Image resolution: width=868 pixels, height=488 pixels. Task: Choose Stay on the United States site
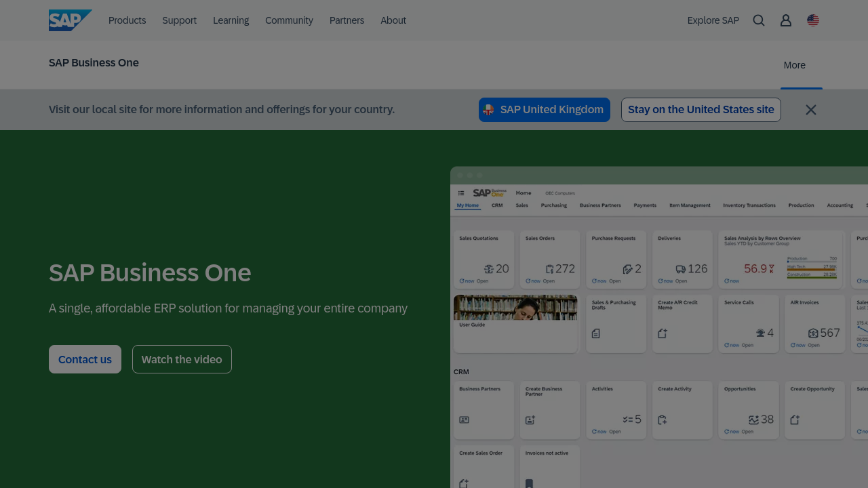pyautogui.click(x=701, y=110)
